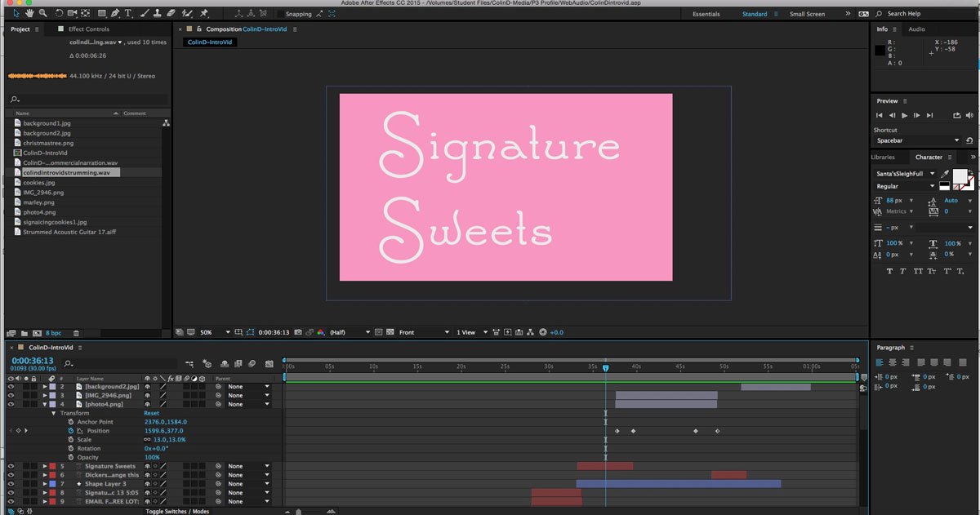This screenshot has height=515, width=980.
Task: Expand the Shape Layer 3 layer
Action: point(45,484)
